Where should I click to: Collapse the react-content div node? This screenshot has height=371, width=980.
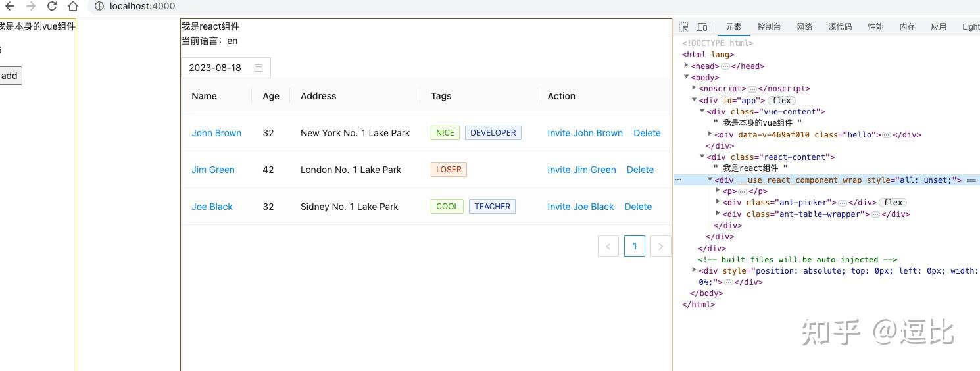(702, 157)
